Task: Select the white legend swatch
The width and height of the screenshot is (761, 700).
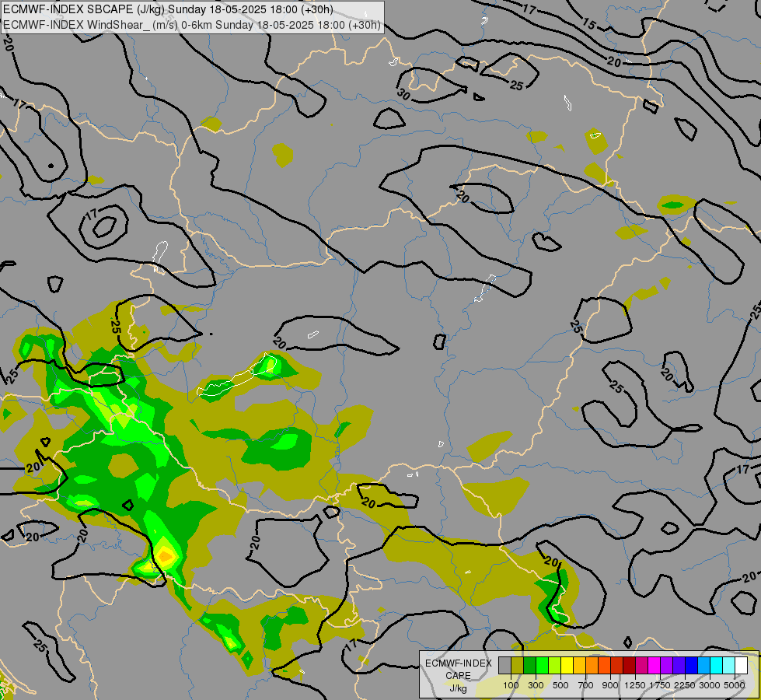Action: point(741,665)
